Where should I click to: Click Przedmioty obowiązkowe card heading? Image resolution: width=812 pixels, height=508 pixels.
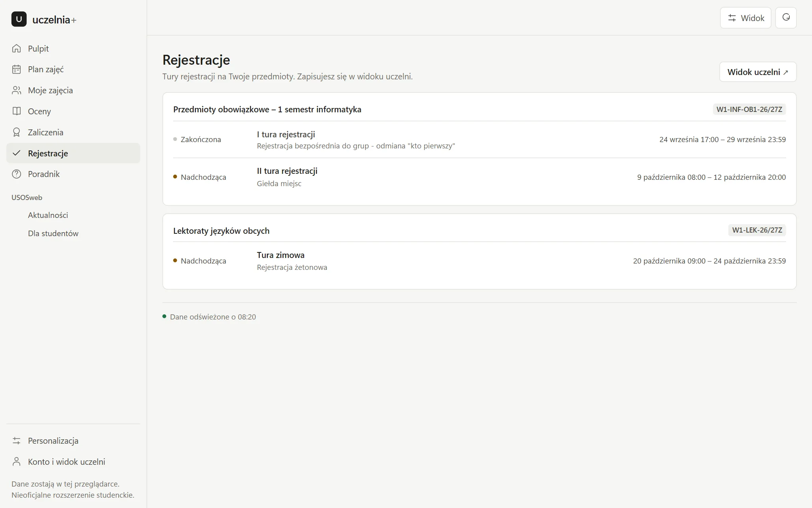click(x=267, y=110)
